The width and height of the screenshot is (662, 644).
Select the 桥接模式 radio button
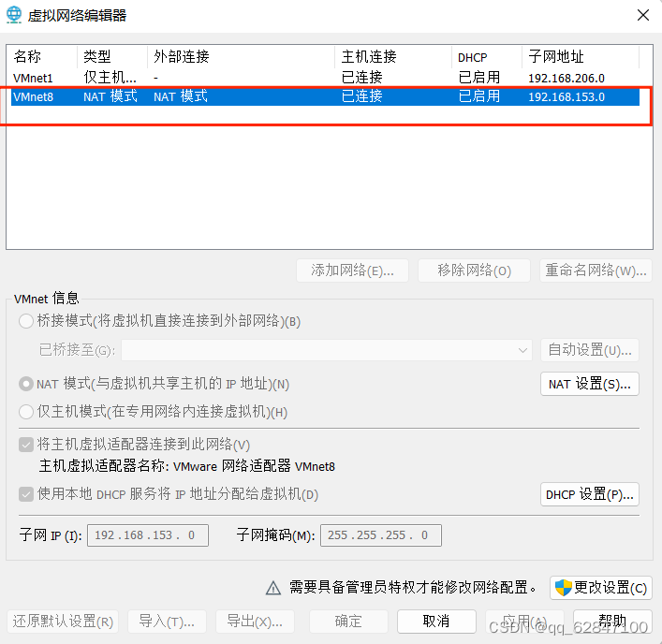pos(26,321)
